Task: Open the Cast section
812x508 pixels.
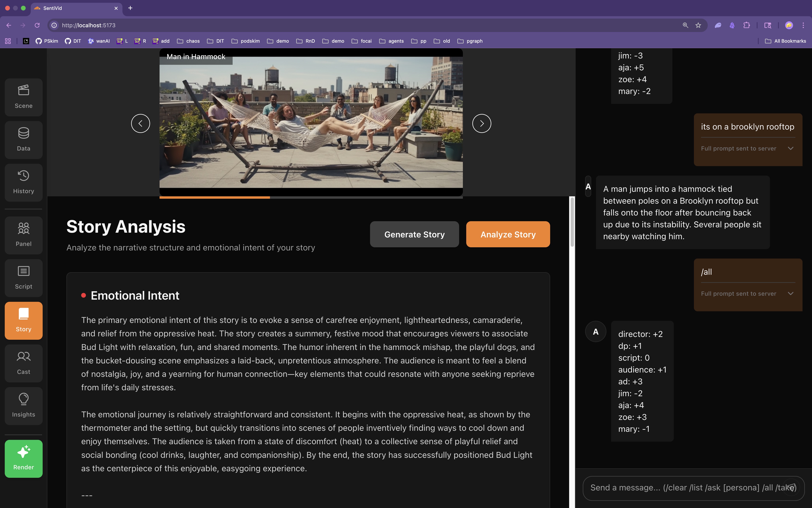Action: (x=23, y=363)
